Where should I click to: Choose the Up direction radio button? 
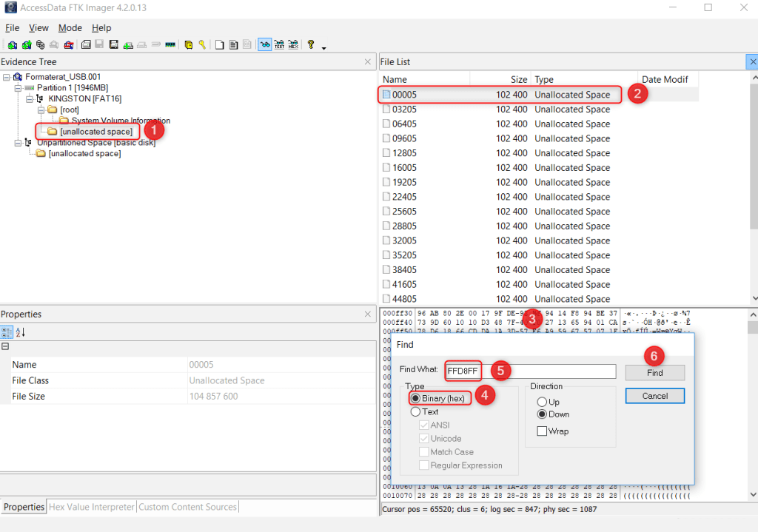(542, 402)
